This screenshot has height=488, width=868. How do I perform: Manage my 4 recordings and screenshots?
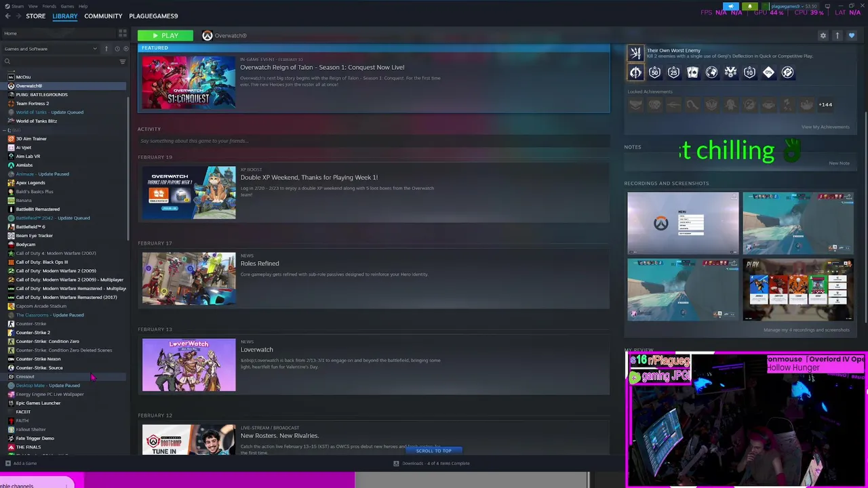(x=806, y=330)
